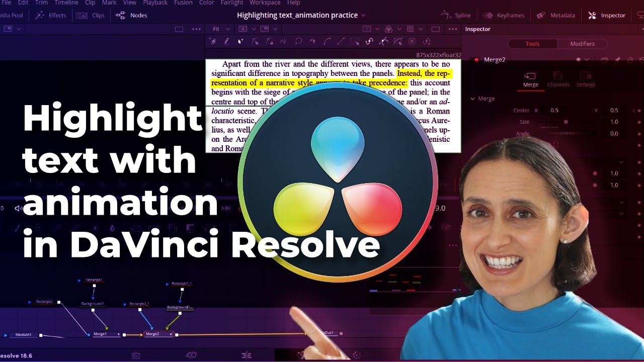Click the Merge1 node in node graph
Viewport: 644px width, 362px height.
[106, 334]
